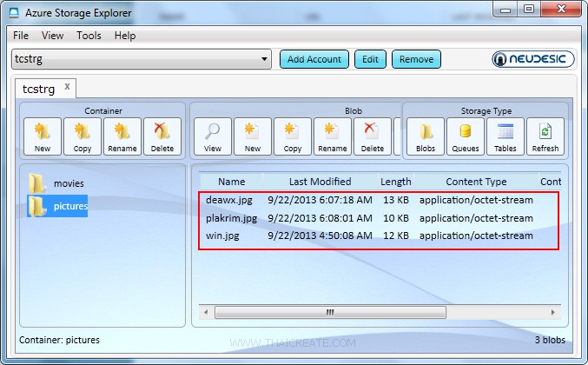Screen dimensions: 588x365
Task: Minimize the Azure Storage Explorer window
Action: point(505,10)
